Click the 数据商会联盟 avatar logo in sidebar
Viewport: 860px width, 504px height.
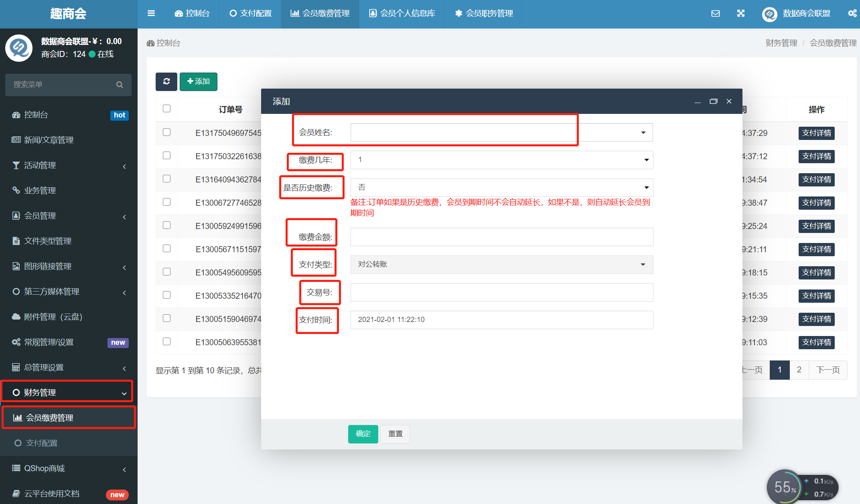19,48
